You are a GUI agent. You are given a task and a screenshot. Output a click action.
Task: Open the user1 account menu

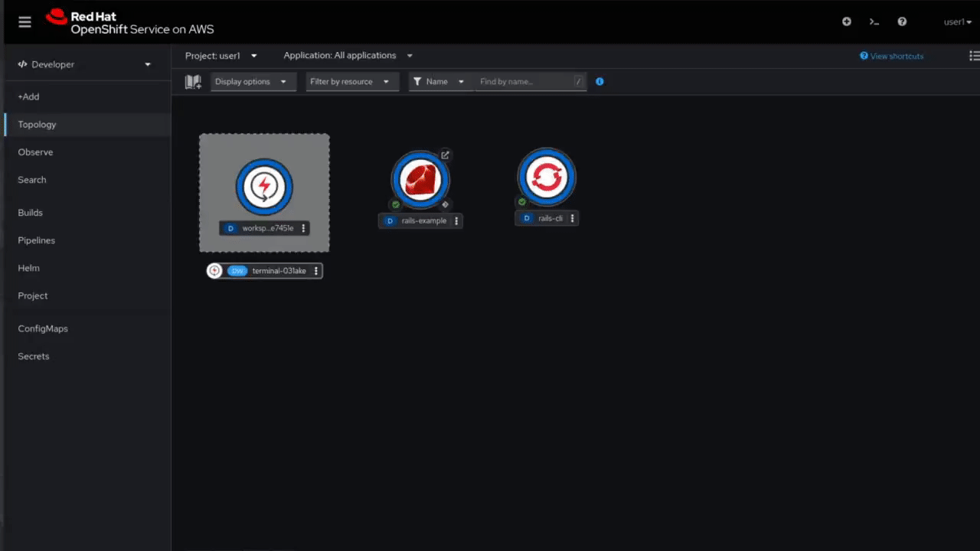957,21
